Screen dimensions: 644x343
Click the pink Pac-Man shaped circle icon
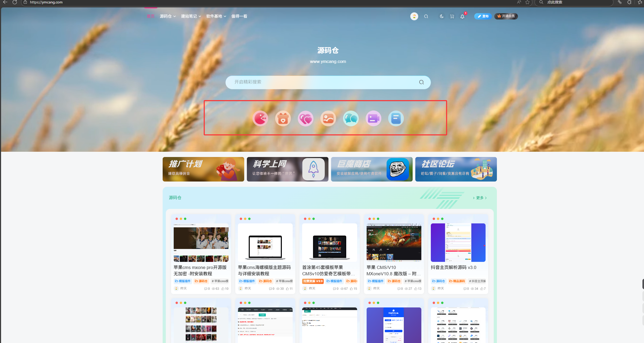pyautogui.click(x=260, y=119)
